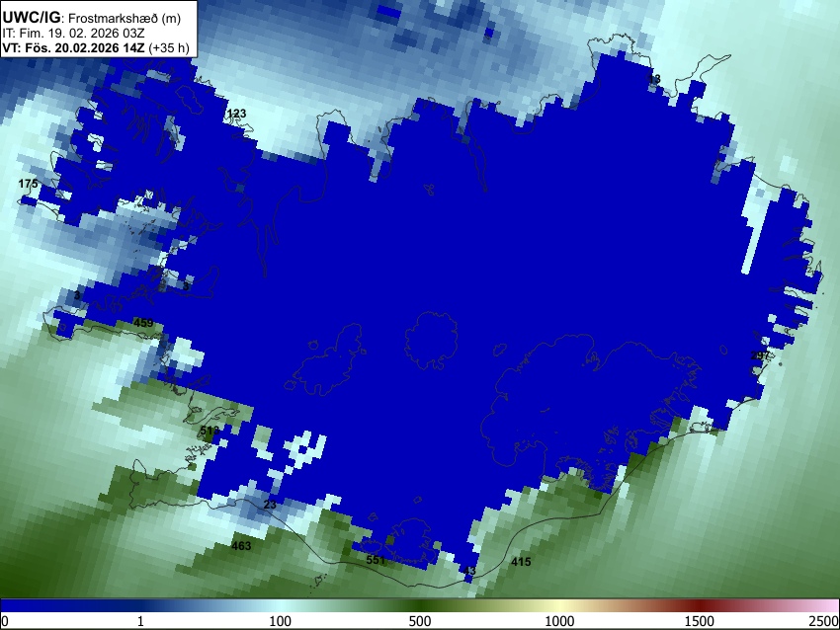The image size is (840, 630).
Task: Click the color scale label 0
Action: [x=5, y=621]
